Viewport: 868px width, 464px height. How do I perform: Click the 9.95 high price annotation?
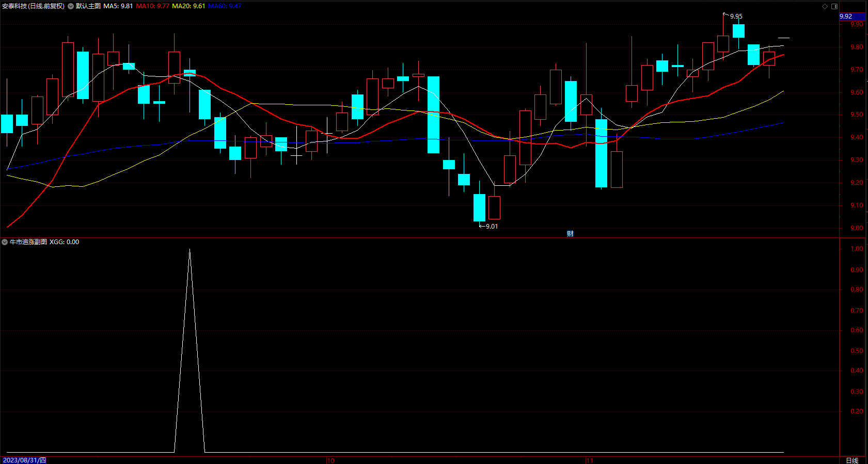736,17
